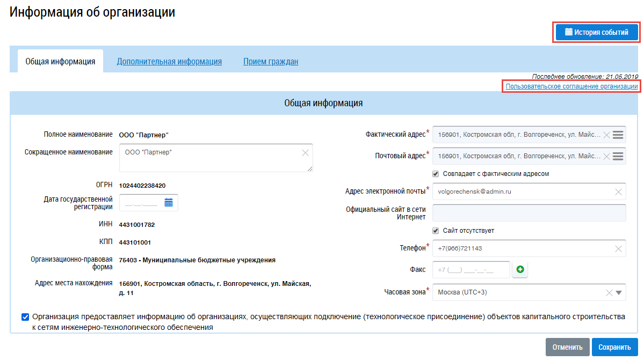644x361 pixels.
Task: Clear the selected time zone value
Action: pos(609,293)
